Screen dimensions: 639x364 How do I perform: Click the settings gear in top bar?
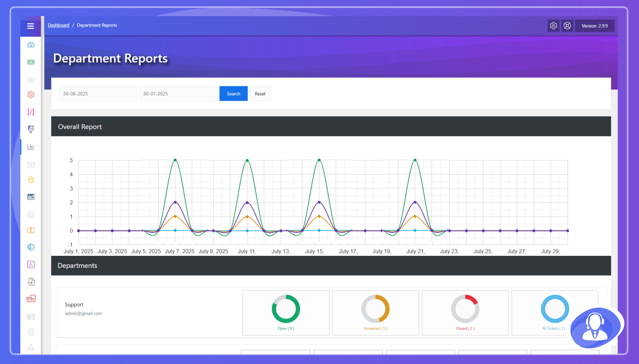pyautogui.click(x=553, y=26)
